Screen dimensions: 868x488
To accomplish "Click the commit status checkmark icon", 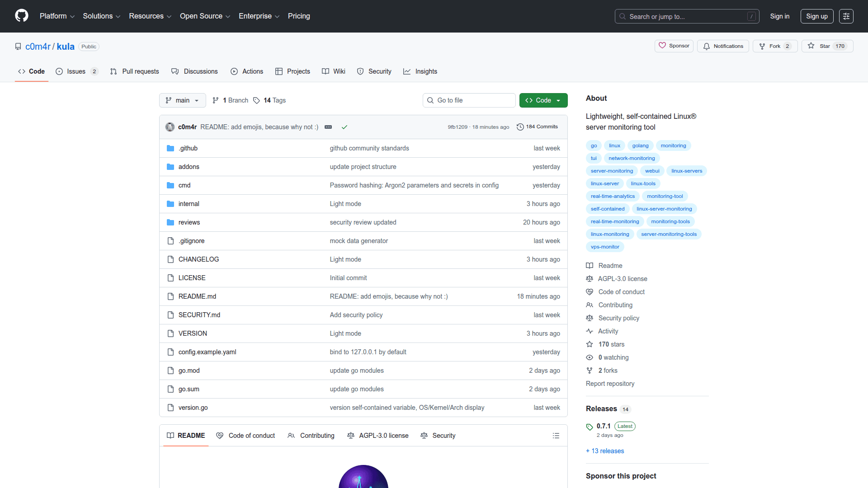I will click(x=344, y=127).
